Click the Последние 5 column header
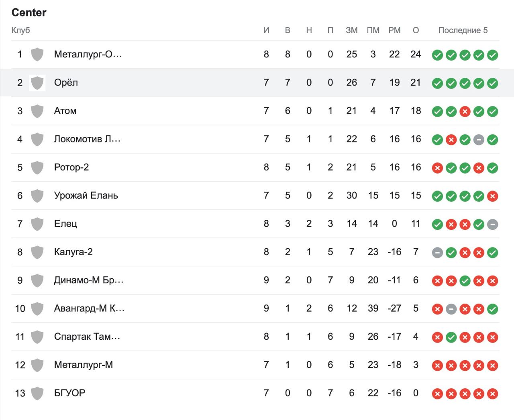The width and height of the screenshot is (514, 420). [463, 30]
